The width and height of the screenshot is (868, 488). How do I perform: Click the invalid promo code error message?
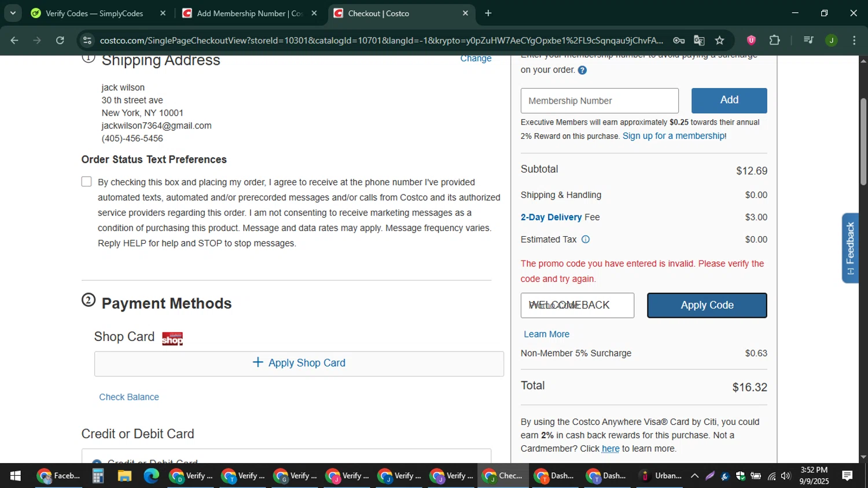[x=642, y=271]
